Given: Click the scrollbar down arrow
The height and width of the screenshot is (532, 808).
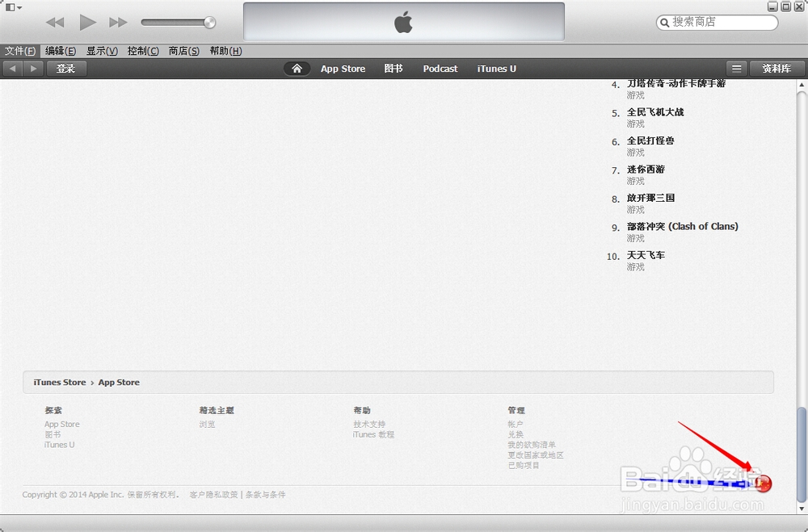Looking at the screenshot, I should pyautogui.click(x=802, y=509).
